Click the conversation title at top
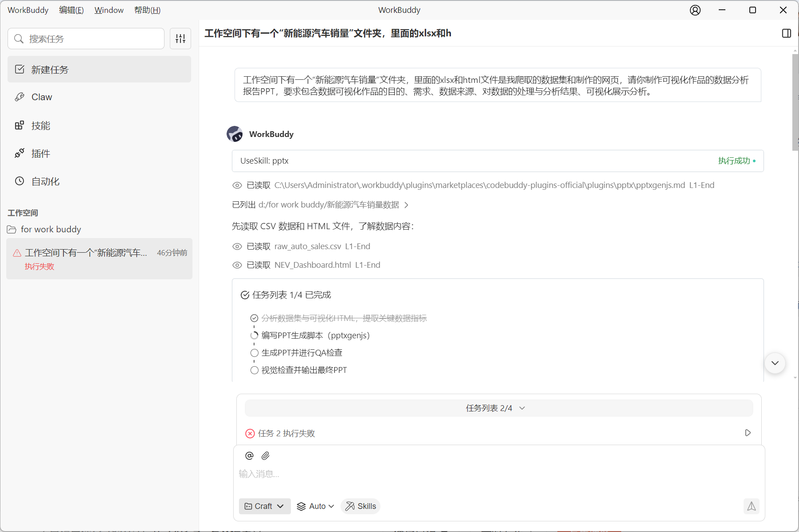The width and height of the screenshot is (799, 532). point(328,33)
